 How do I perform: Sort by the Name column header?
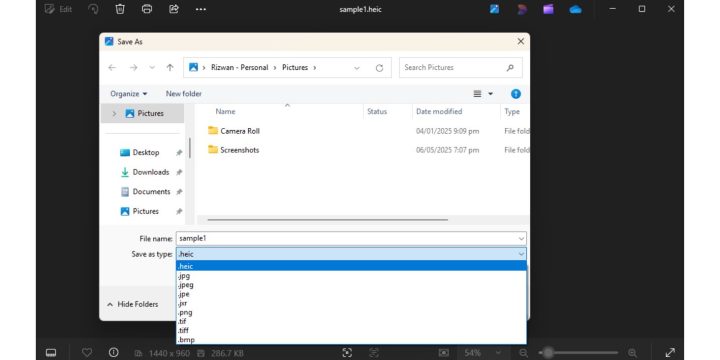click(225, 112)
